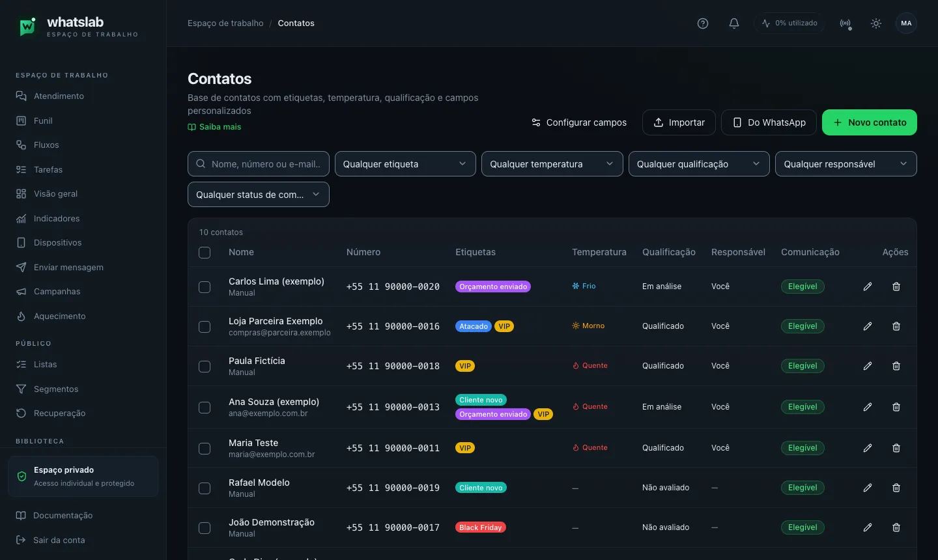Expand the Qualquer etiqueta filter
This screenshot has width=938, height=560.
[x=405, y=164]
